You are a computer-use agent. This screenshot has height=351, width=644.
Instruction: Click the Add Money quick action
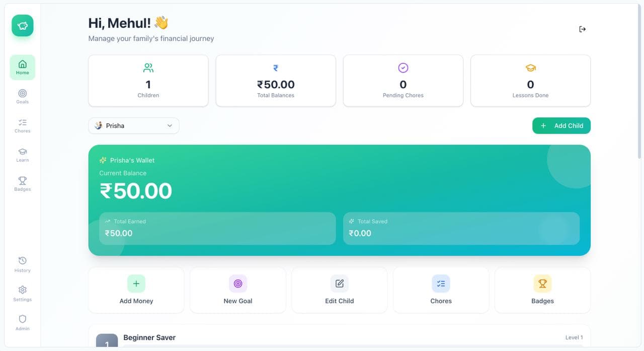(x=136, y=290)
